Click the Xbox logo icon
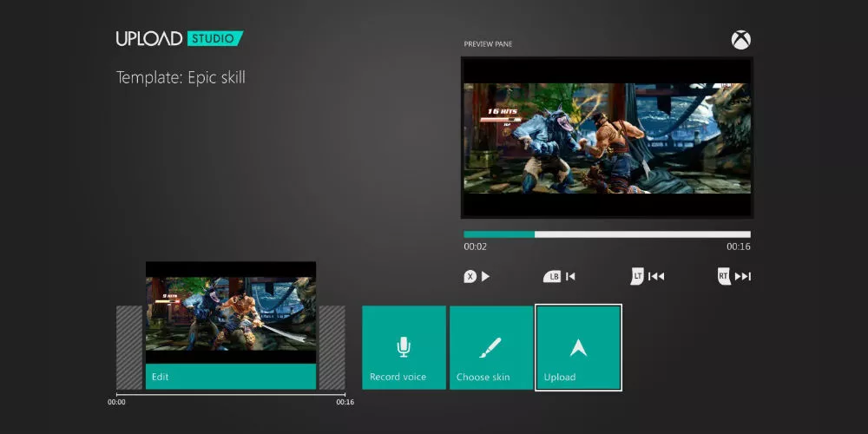The image size is (868, 434). pyautogui.click(x=740, y=40)
